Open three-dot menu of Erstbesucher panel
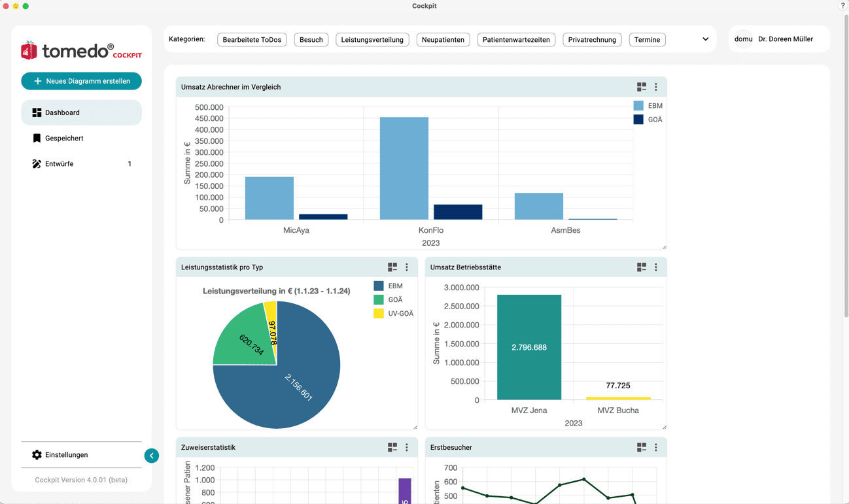Image resolution: width=849 pixels, height=504 pixels. [656, 448]
